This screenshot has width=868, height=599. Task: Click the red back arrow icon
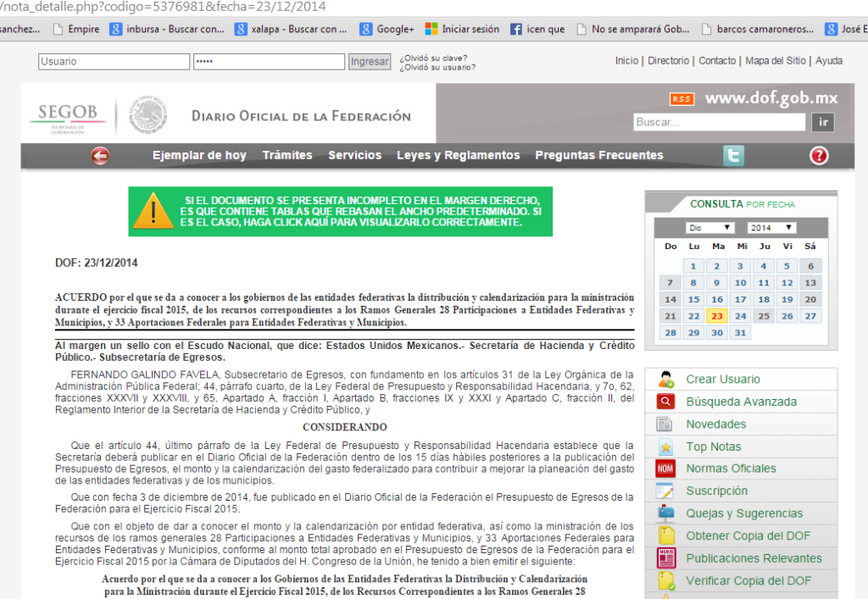(100, 156)
